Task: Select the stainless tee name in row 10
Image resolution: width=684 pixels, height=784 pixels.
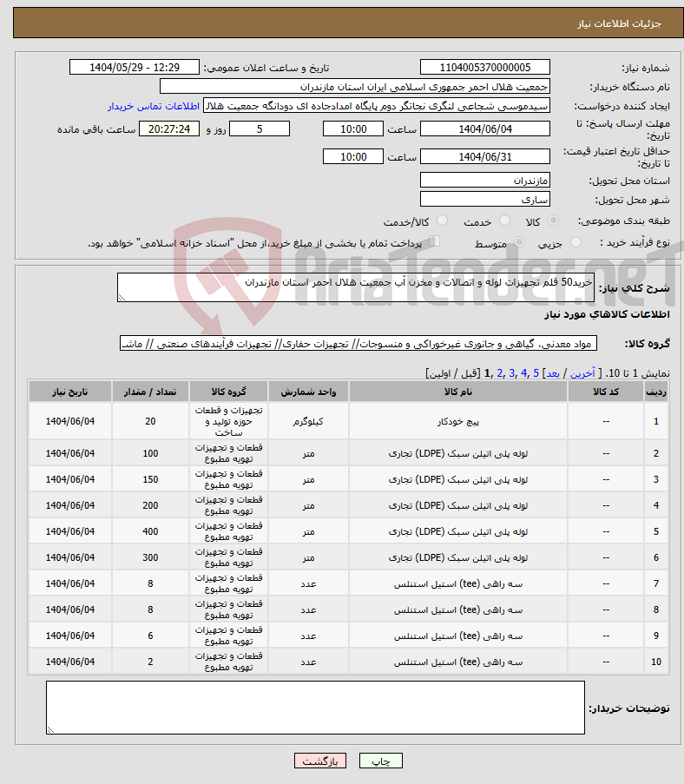Action: coord(458,662)
